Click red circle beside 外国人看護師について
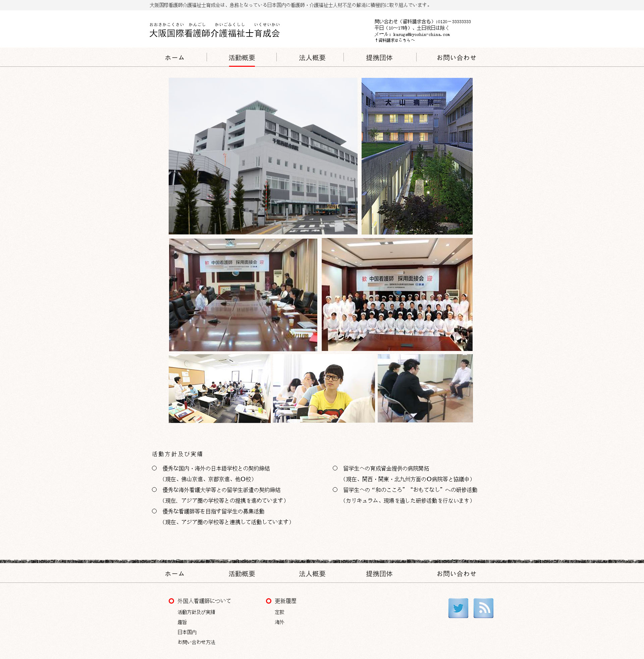Image resolution: width=644 pixels, height=659 pixels. (171, 601)
